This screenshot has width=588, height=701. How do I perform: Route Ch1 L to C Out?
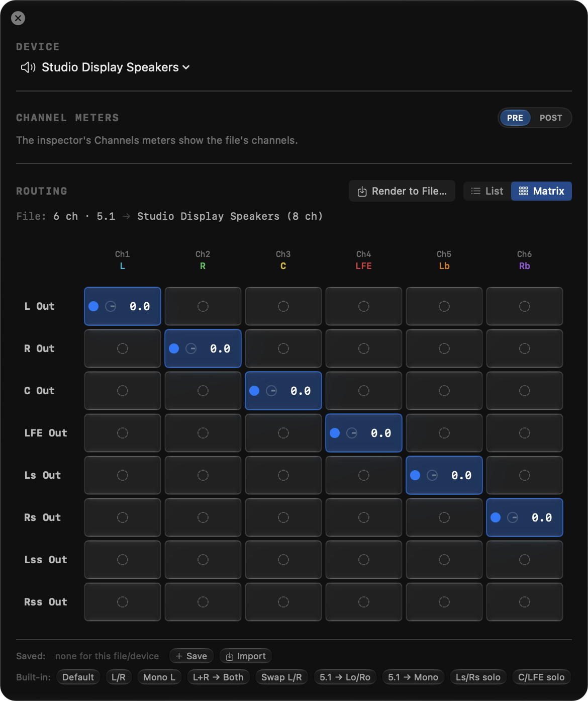(x=123, y=391)
